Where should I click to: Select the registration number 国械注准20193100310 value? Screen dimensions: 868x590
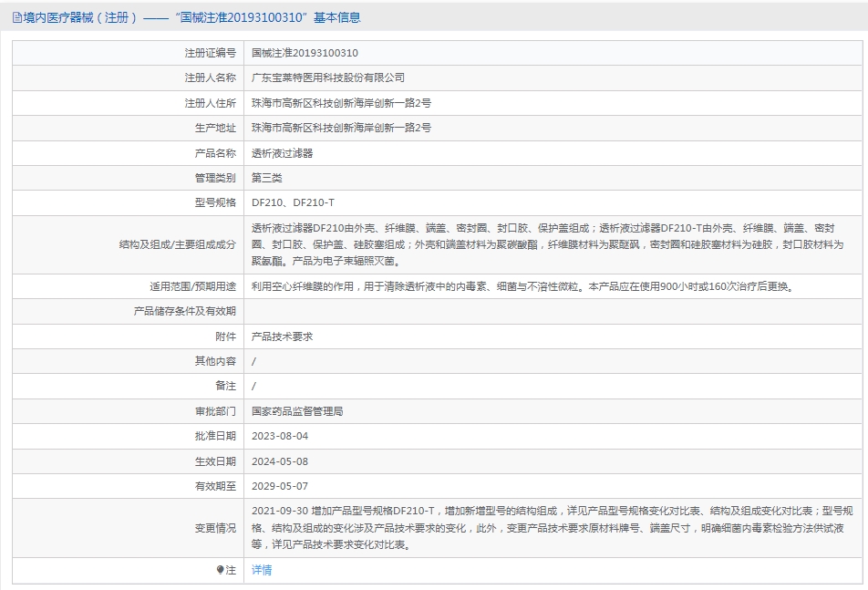[x=305, y=53]
